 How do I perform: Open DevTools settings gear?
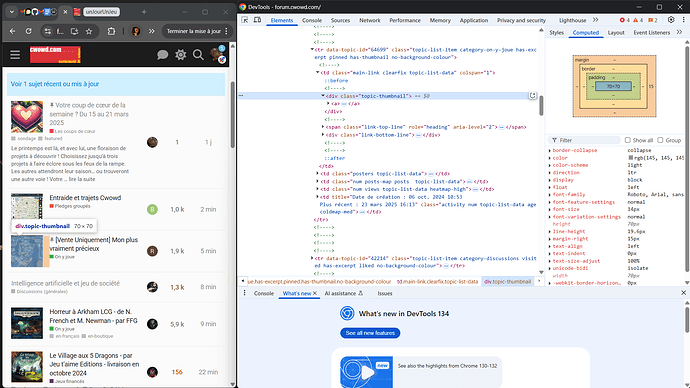(x=671, y=20)
